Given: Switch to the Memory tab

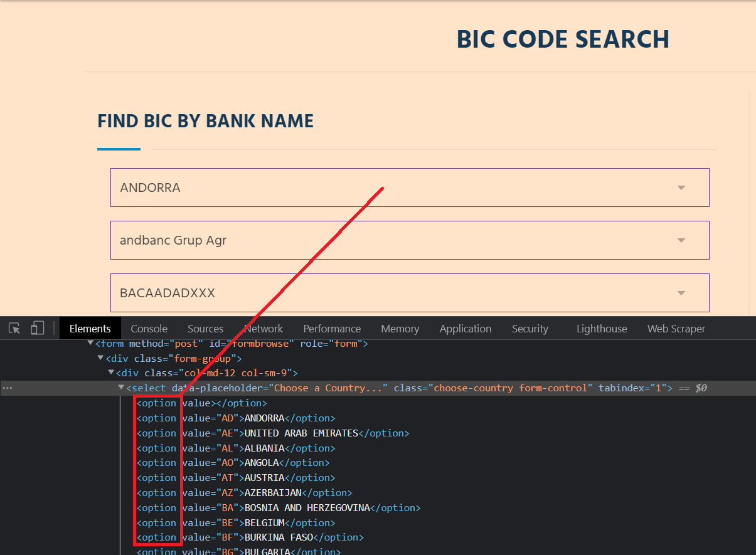Looking at the screenshot, I should (400, 329).
